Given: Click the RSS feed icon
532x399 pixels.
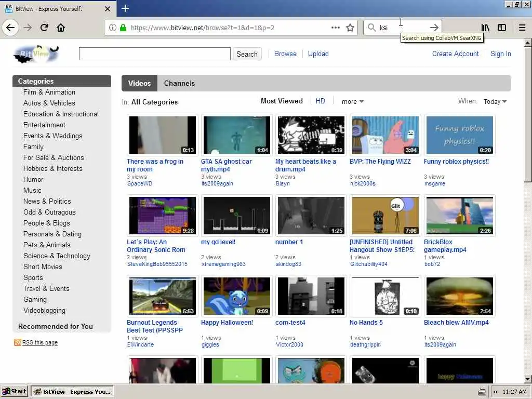Looking at the screenshot, I should click(17, 342).
